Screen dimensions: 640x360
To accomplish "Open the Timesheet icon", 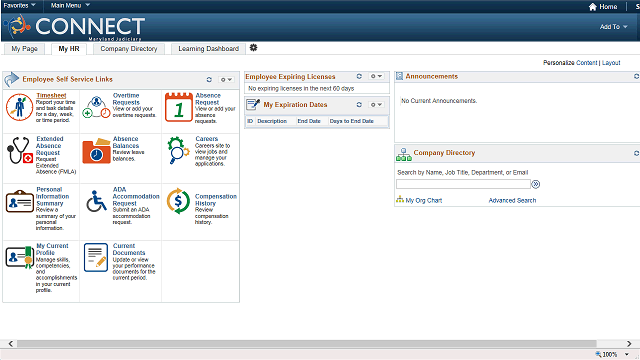I will [x=19, y=107].
